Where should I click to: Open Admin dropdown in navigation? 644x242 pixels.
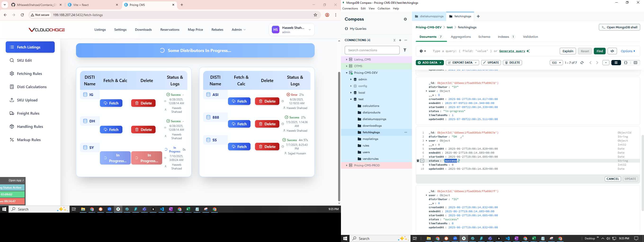(239, 30)
